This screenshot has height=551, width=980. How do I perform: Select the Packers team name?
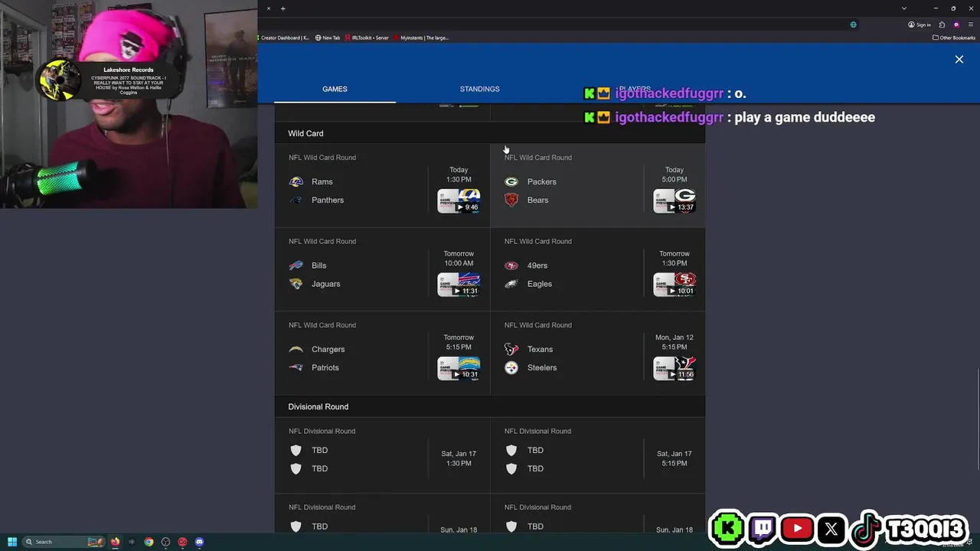coord(541,181)
